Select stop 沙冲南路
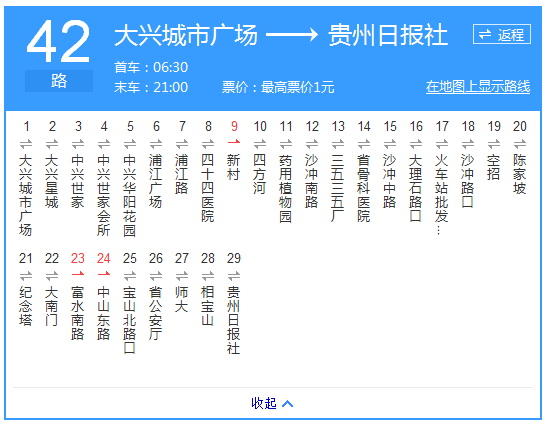Image resolution: width=549 pixels, height=427 pixels. pyautogui.click(x=312, y=181)
